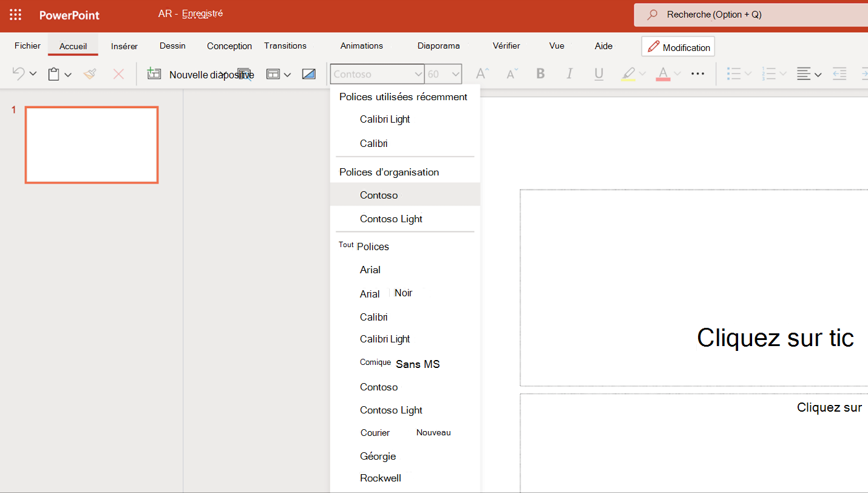
Task: Expand highlight color dropdown arrow
Action: click(x=643, y=74)
